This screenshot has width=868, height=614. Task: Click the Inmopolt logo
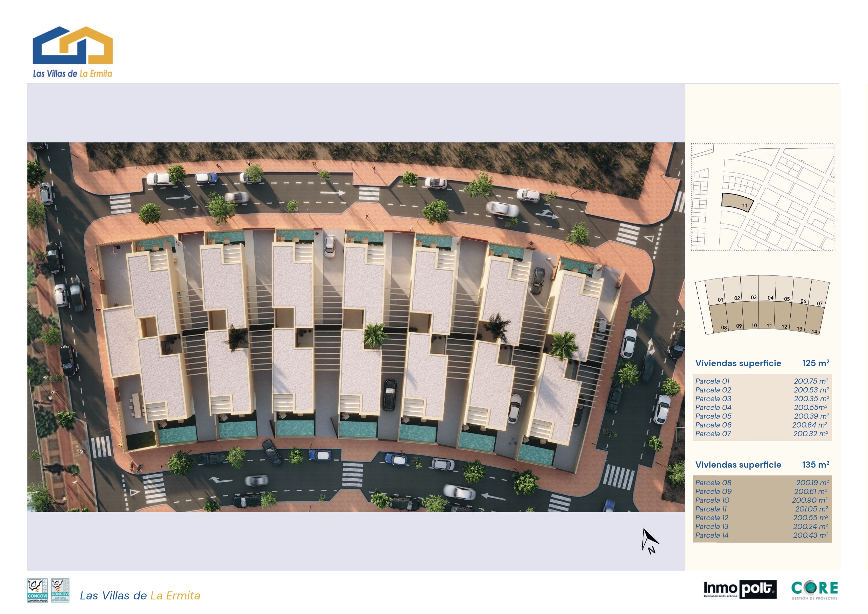point(740,590)
